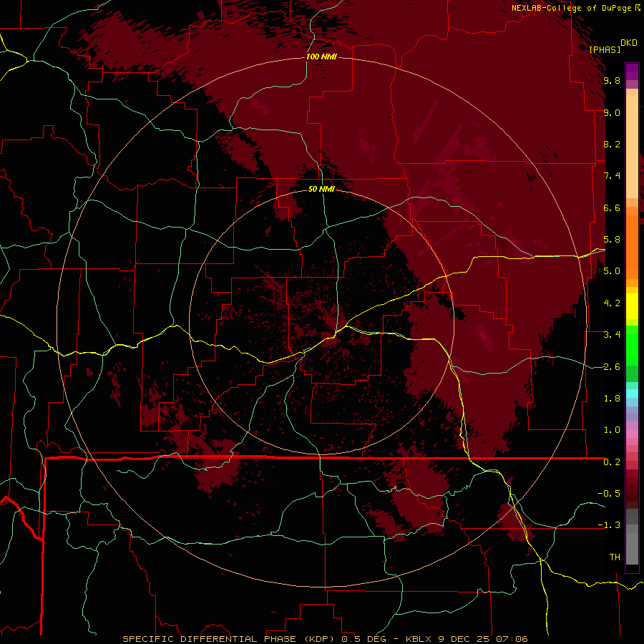Image resolution: width=644 pixels, height=644 pixels.
Task: Click the bright green segment of the color bar
Action: click(632, 346)
